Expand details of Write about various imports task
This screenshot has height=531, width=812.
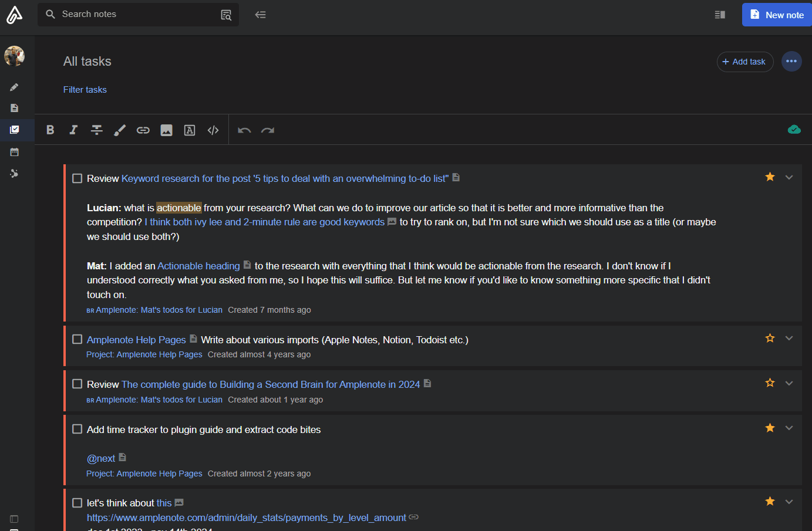[x=789, y=338]
